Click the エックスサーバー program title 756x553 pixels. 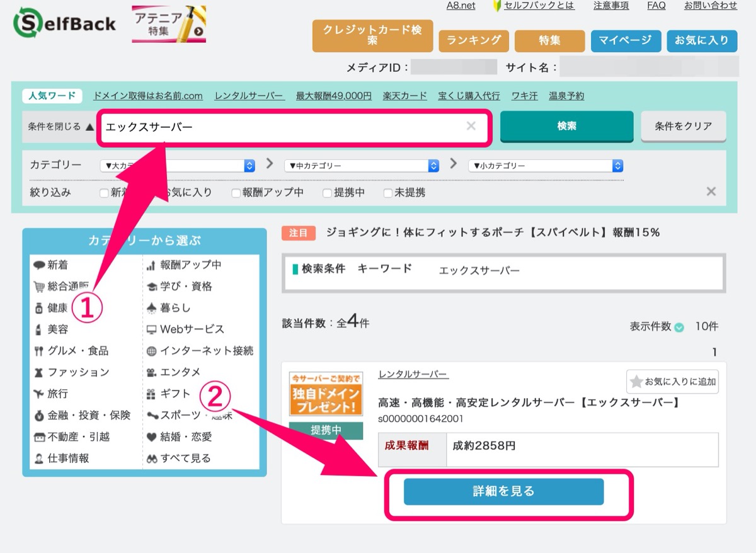[x=529, y=402]
